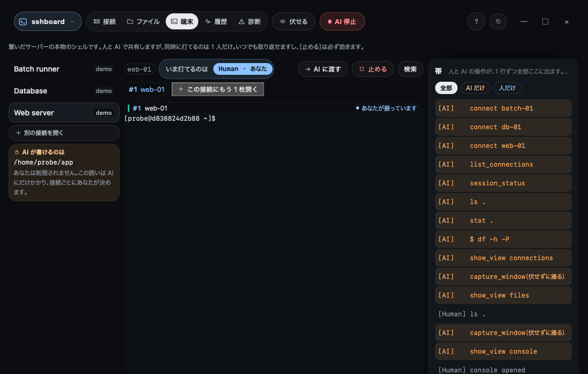Minimize the sshboard window
The height and width of the screenshot is (374, 588).
pos(524,22)
